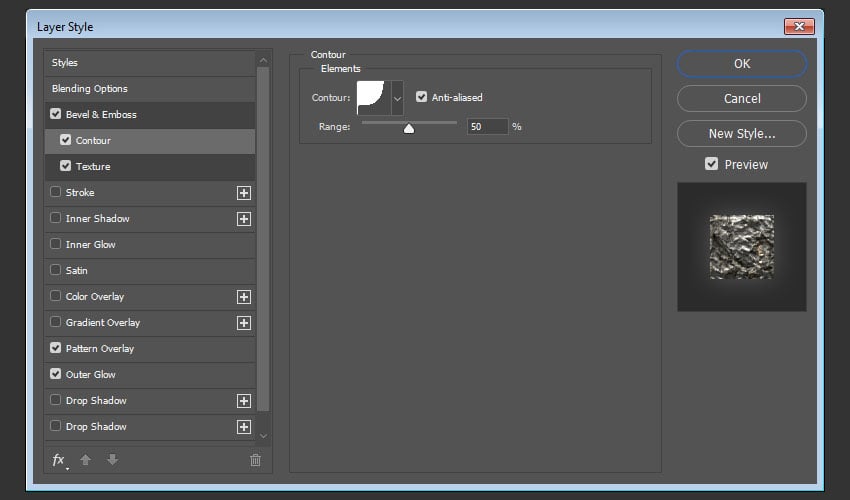Enable the Color Overlay checkbox
This screenshot has width=850, height=500.
[x=55, y=296]
